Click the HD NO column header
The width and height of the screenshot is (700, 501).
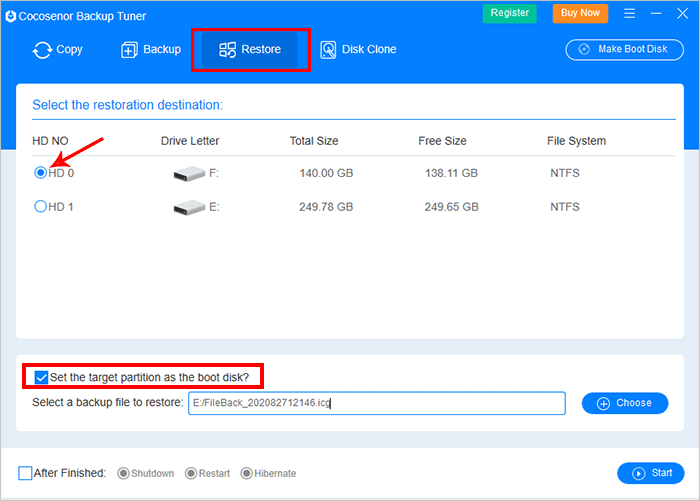click(x=50, y=141)
